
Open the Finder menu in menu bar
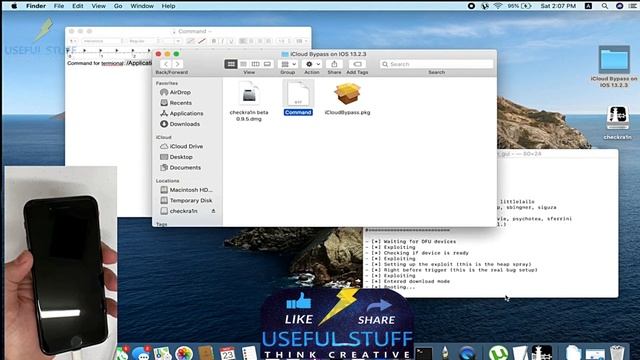[36, 6]
